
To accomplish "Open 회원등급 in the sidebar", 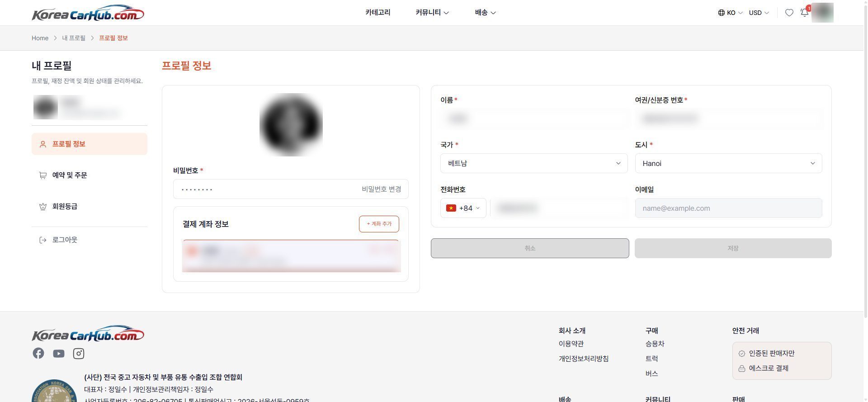I will point(90,206).
